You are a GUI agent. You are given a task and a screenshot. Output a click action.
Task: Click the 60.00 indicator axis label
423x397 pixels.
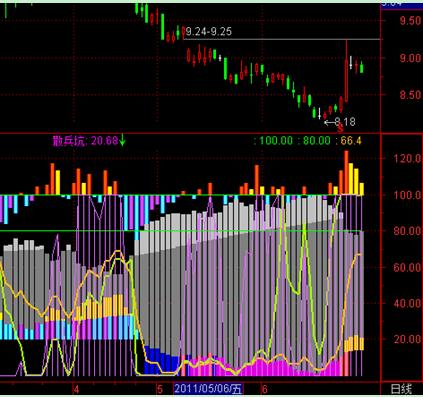[408, 267]
